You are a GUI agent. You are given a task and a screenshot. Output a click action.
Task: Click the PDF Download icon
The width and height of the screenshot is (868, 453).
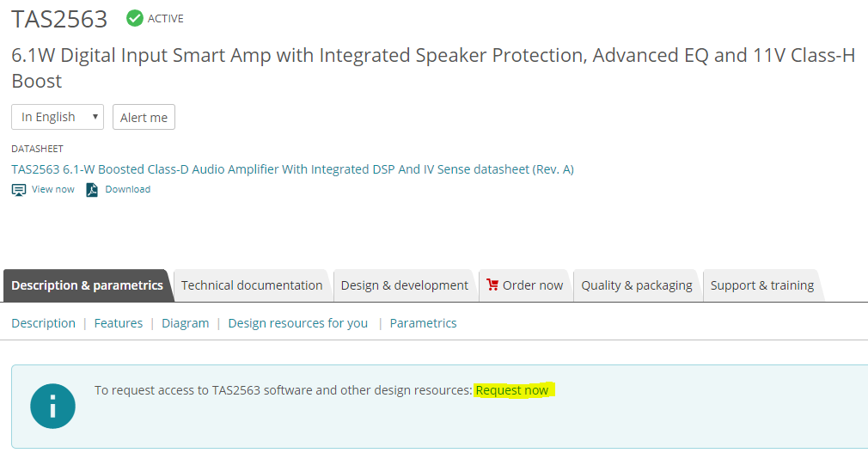92,190
